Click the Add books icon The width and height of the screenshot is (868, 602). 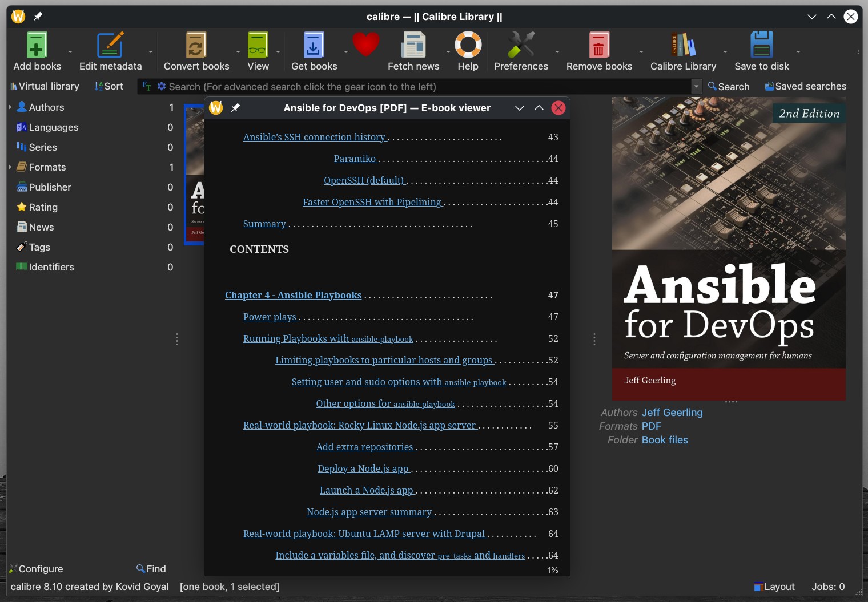pyautogui.click(x=37, y=45)
